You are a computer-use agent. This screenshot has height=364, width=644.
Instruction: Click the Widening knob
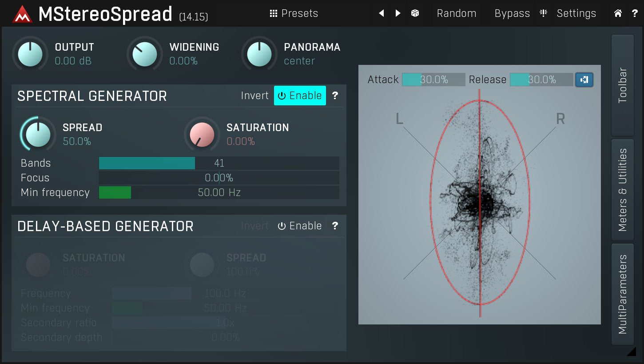[x=145, y=55]
